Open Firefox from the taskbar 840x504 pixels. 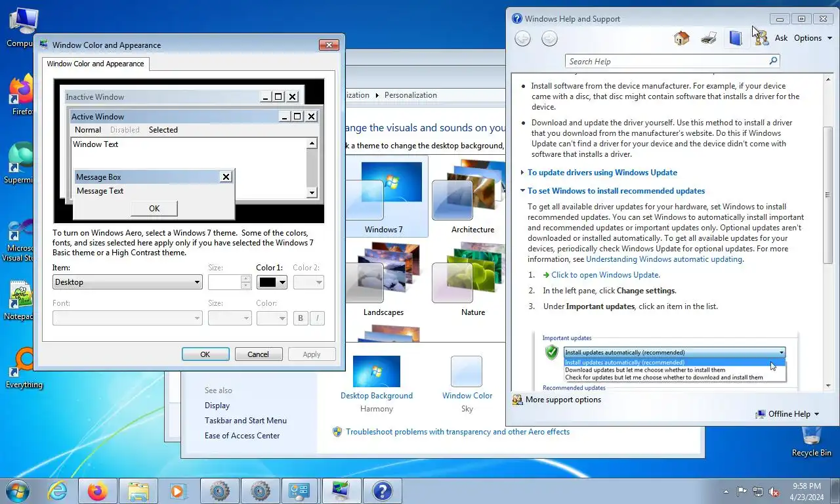click(x=97, y=491)
